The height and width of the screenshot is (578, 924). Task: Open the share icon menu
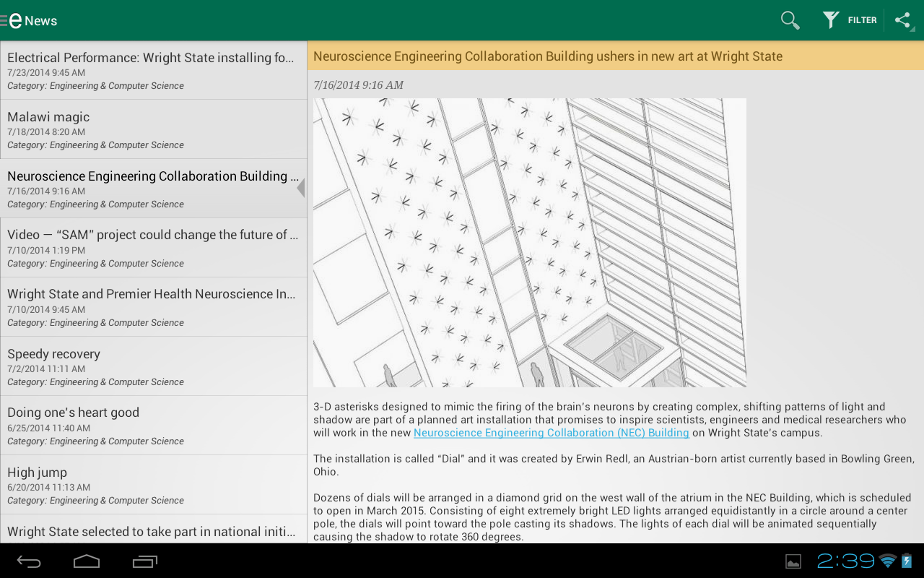[x=903, y=20]
